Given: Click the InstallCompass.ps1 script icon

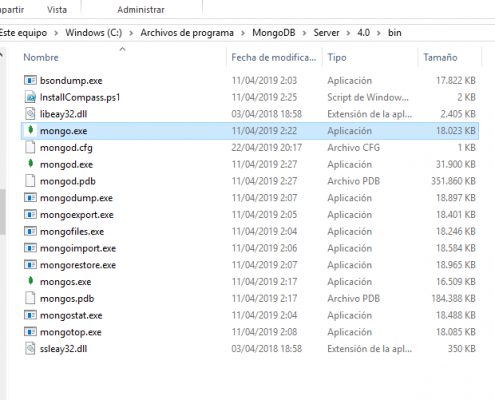Looking at the screenshot, I should click(30, 97).
